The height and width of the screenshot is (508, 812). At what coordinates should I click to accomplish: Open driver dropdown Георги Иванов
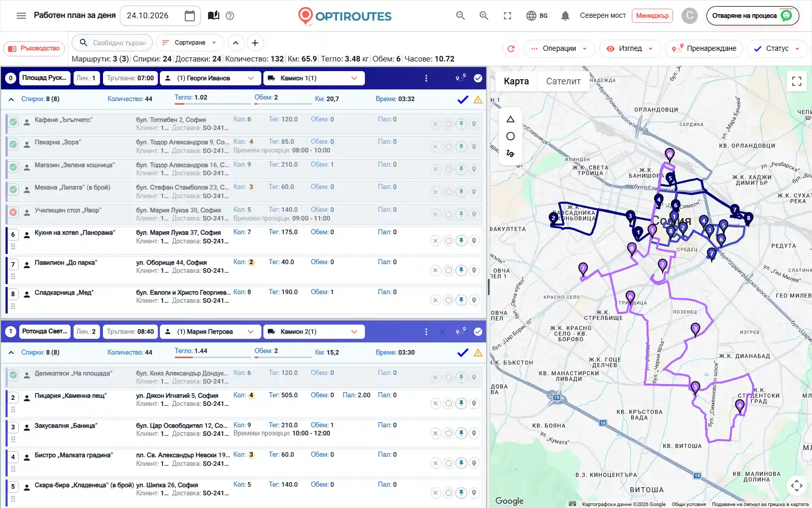[x=211, y=78]
